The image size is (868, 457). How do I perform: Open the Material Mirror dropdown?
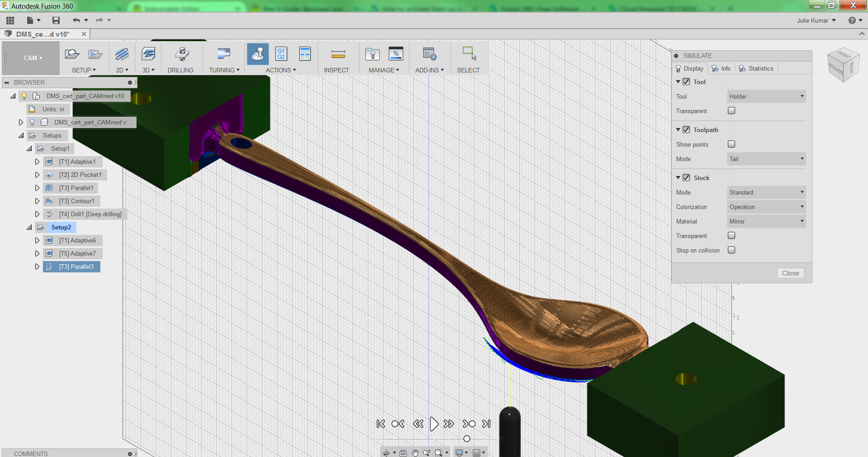tap(766, 221)
